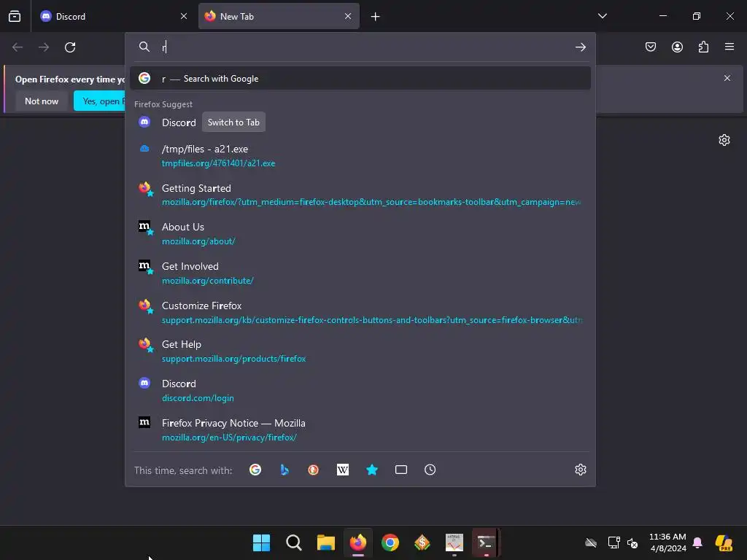
Task: Dismiss the Open Firefox notification bar
Action: 727,78
